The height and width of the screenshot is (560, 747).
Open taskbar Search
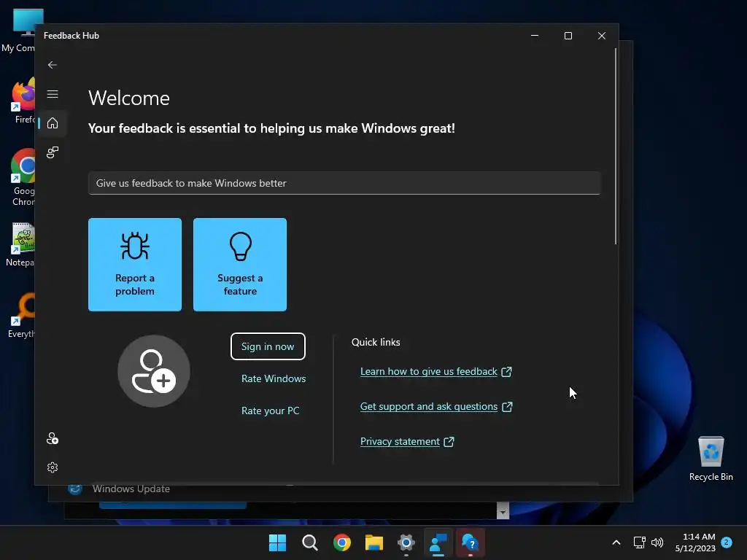point(309,542)
